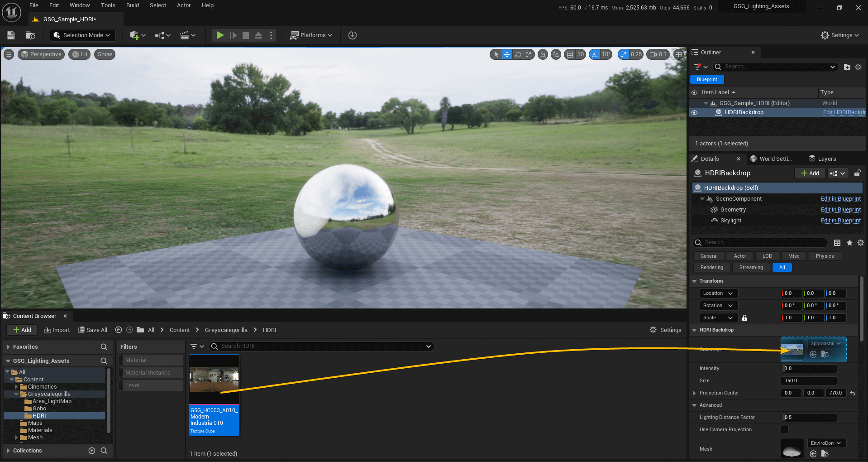Click the viewport layout maximize icon
868x462 pixels.
(678, 54)
